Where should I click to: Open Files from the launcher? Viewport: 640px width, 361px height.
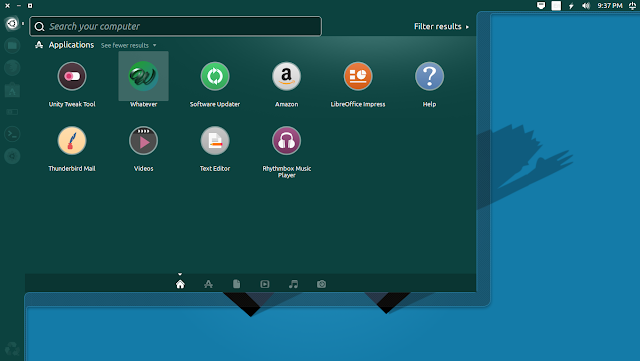point(12,45)
